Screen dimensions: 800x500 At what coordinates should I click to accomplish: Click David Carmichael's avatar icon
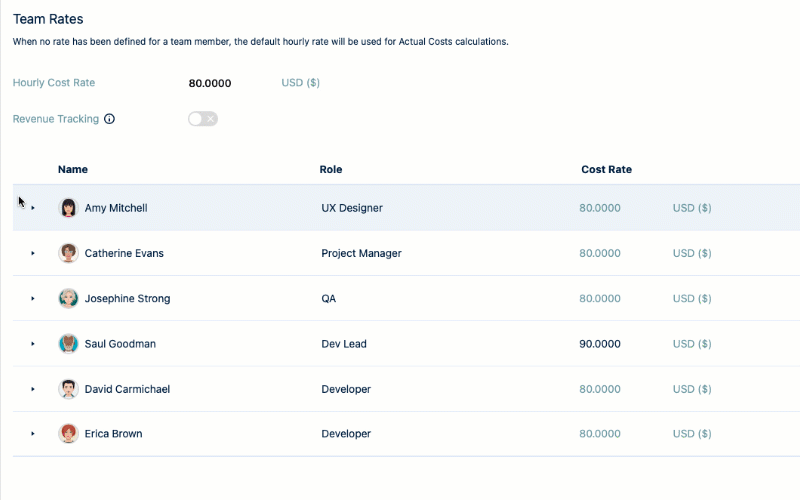(x=68, y=389)
